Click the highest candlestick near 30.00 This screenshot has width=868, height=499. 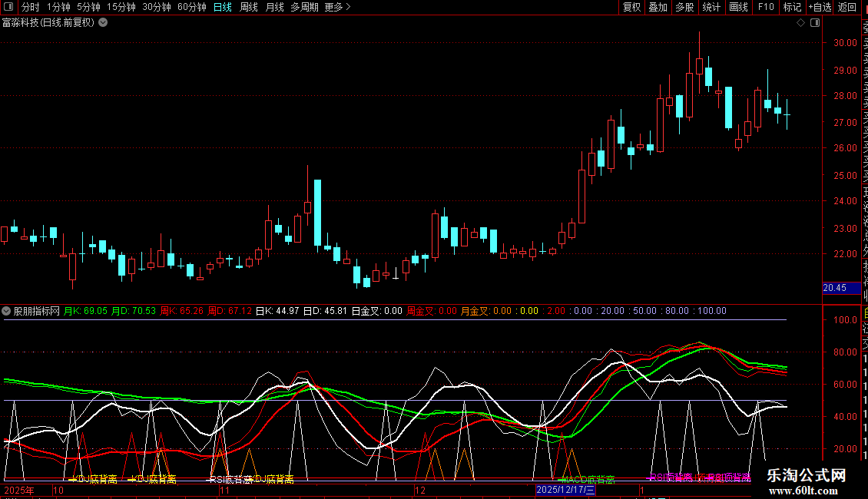(699, 62)
